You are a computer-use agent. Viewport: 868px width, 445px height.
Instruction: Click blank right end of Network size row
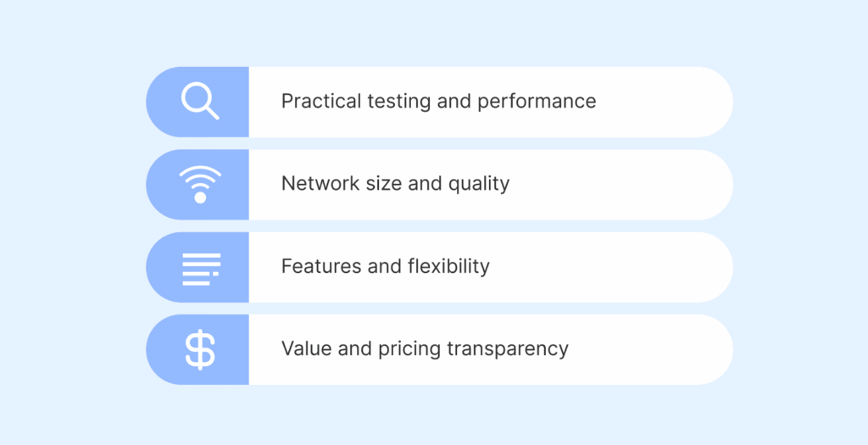pyautogui.click(x=661, y=184)
